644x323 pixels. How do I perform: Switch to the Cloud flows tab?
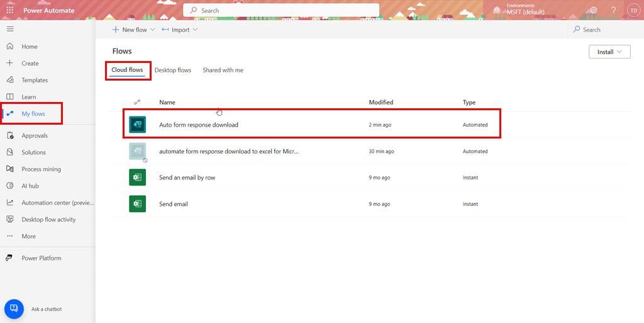(127, 70)
